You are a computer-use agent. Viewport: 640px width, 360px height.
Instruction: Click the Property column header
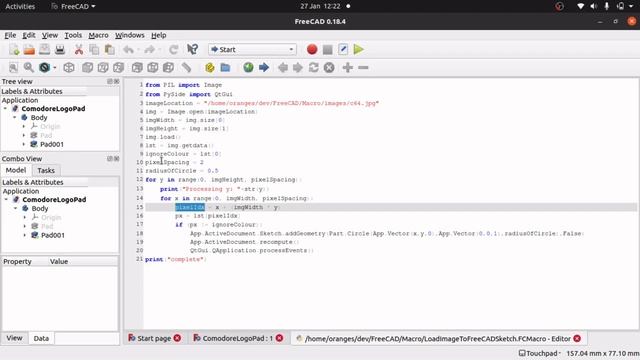(x=17, y=262)
